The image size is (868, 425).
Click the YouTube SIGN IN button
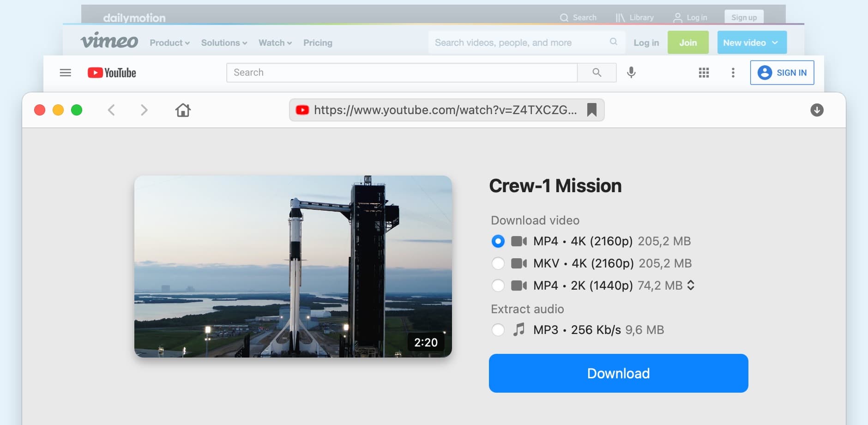point(782,73)
